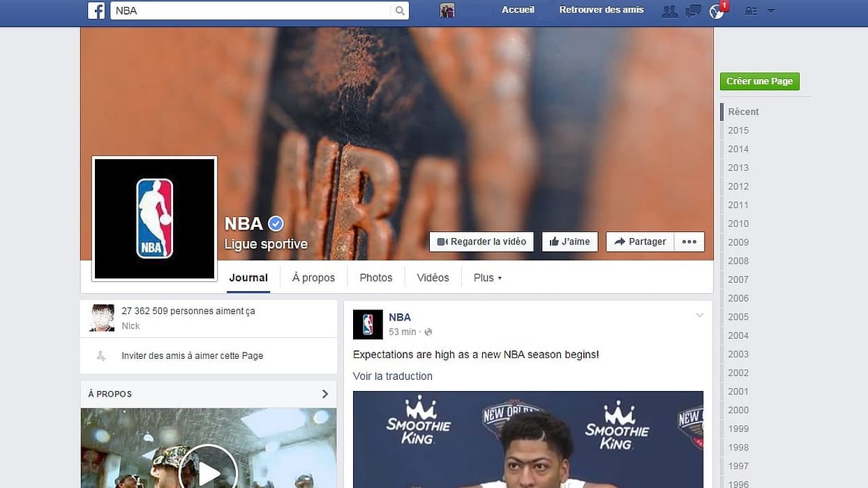The width and height of the screenshot is (868, 488).
Task: Jump to 2013 in timeline
Action: pos(738,168)
